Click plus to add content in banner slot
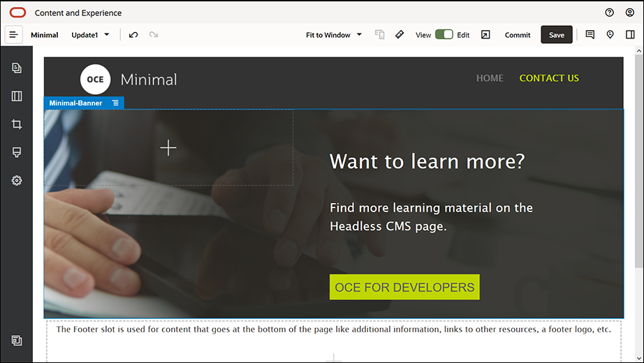Screen dimensions: 644x363 (x=168, y=148)
